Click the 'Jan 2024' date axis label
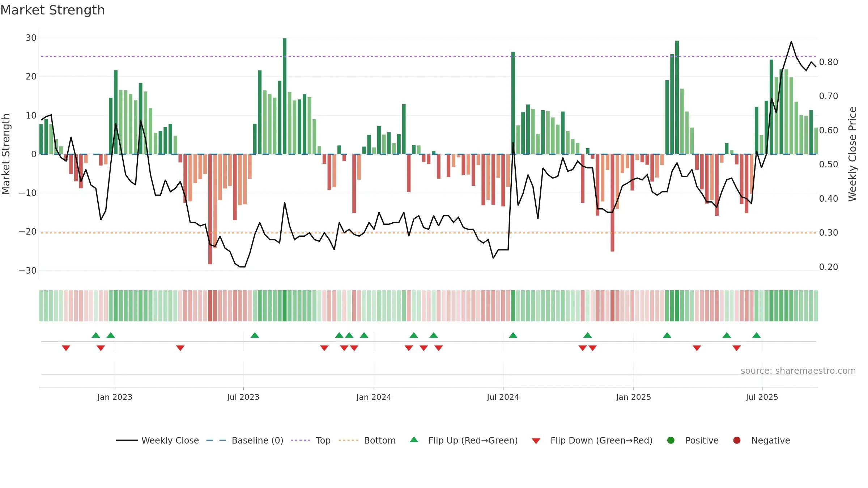The width and height of the screenshot is (868, 488). 374,397
